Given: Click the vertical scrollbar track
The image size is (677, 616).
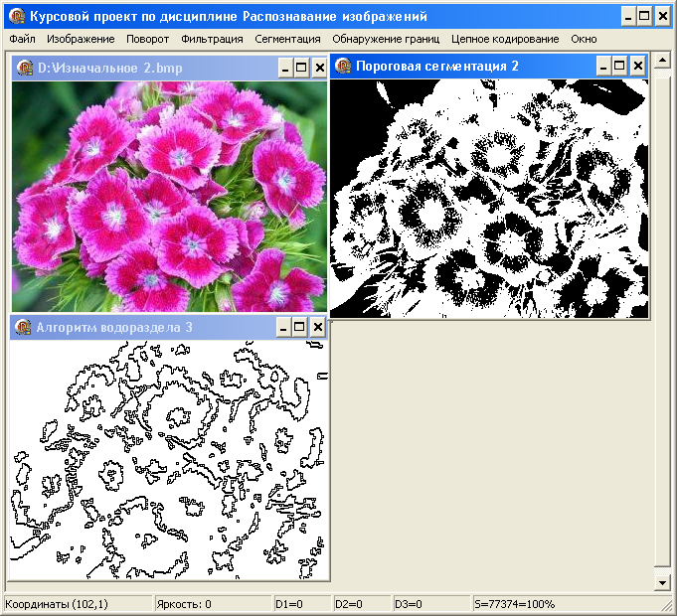Looking at the screenshot, I should [662, 321].
